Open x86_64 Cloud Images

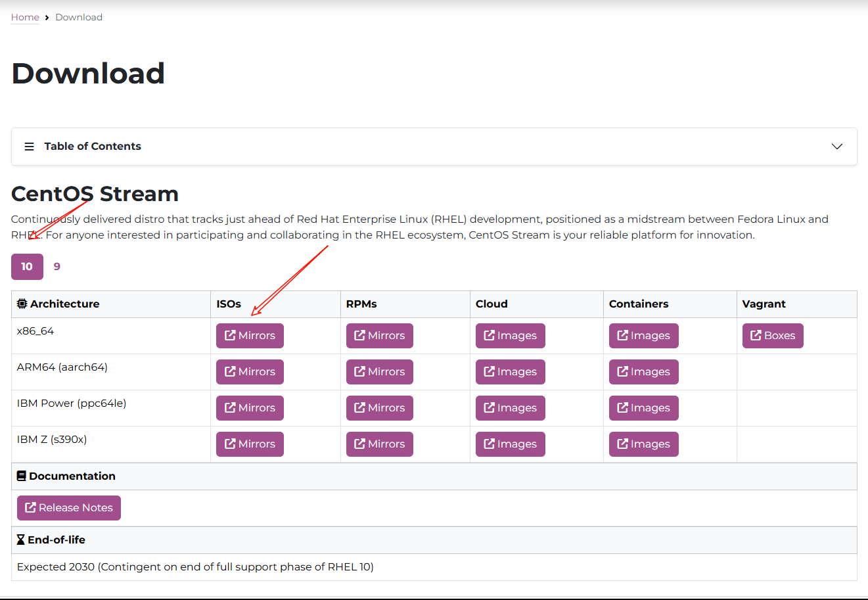click(x=511, y=336)
